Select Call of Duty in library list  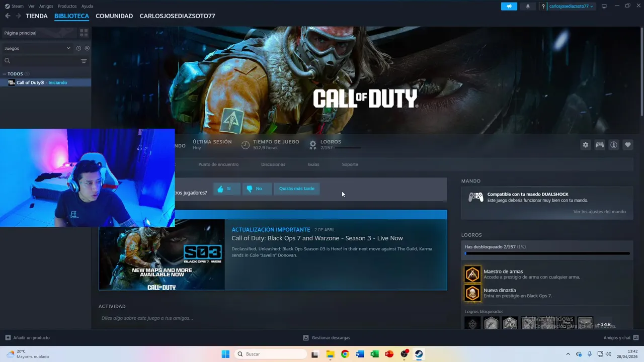46,82
